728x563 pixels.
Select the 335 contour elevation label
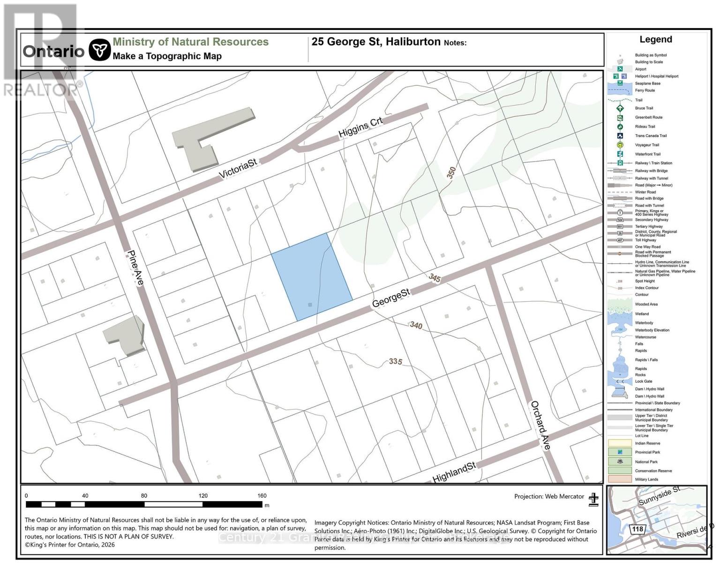tap(396, 361)
